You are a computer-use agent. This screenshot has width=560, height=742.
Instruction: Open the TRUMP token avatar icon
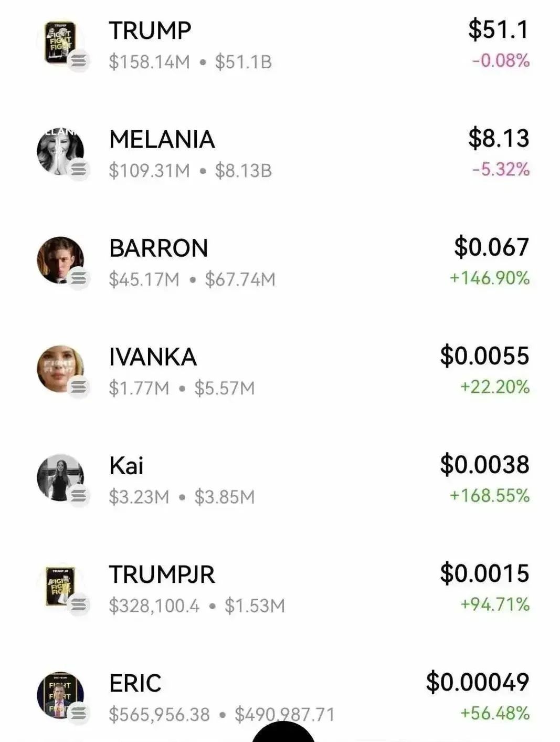tap(60, 43)
